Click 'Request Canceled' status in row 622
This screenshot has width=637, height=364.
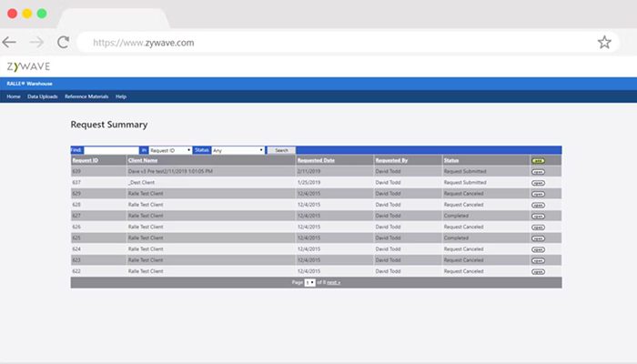pyautogui.click(x=463, y=271)
